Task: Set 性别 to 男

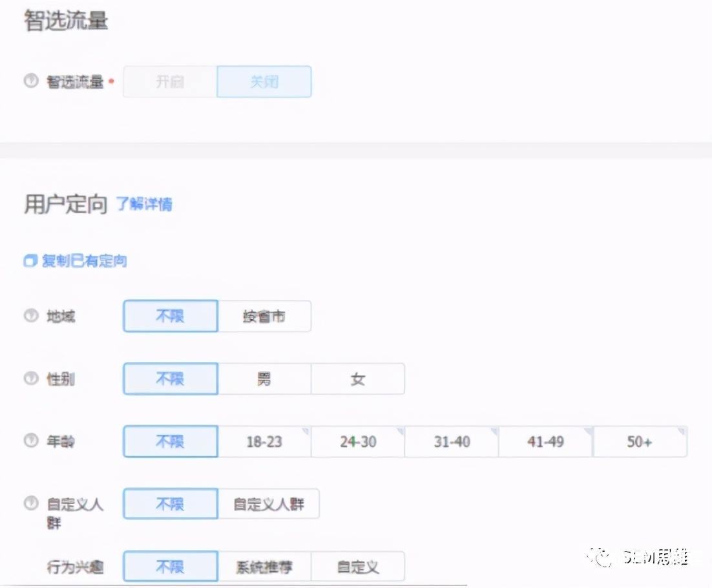Action: pos(264,379)
